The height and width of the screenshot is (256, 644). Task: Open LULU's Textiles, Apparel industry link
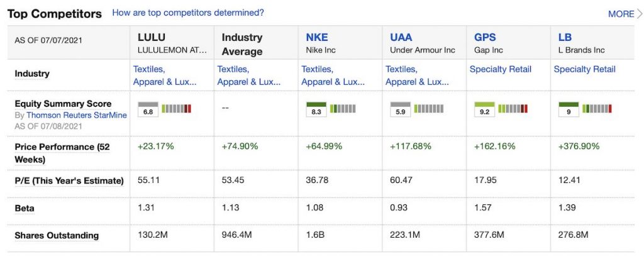click(x=165, y=75)
